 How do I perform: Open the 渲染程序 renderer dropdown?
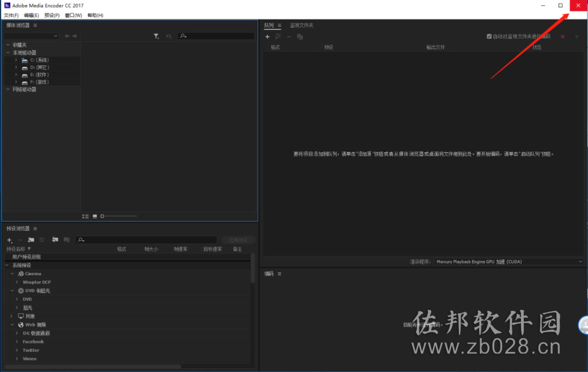coord(509,262)
